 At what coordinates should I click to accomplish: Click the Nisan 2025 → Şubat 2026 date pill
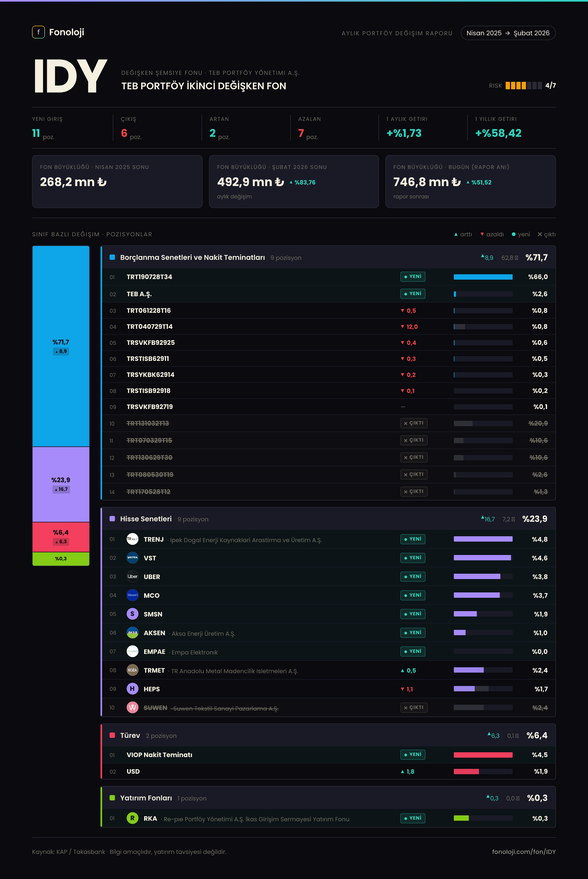click(508, 33)
